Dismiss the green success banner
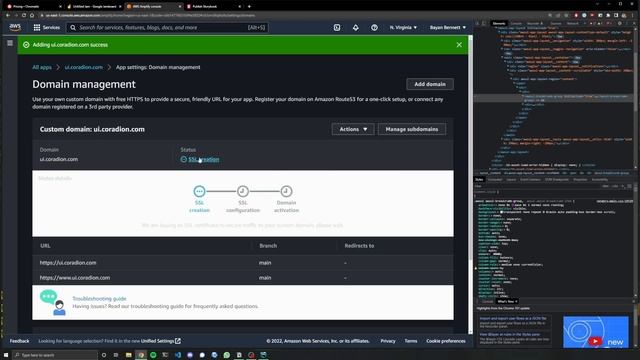 click(459, 44)
